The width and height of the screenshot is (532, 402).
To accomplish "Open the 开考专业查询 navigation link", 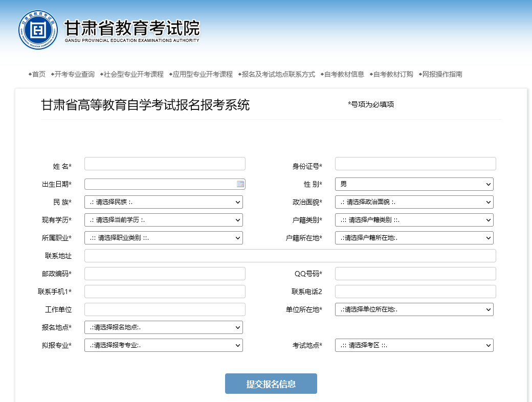I will (x=74, y=74).
